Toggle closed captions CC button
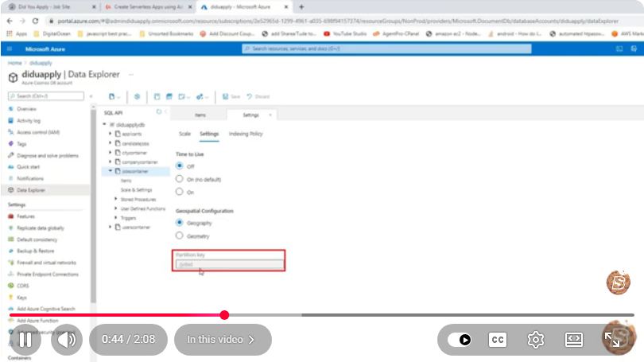This screenshot has width=644, height=362. [498, 340]
